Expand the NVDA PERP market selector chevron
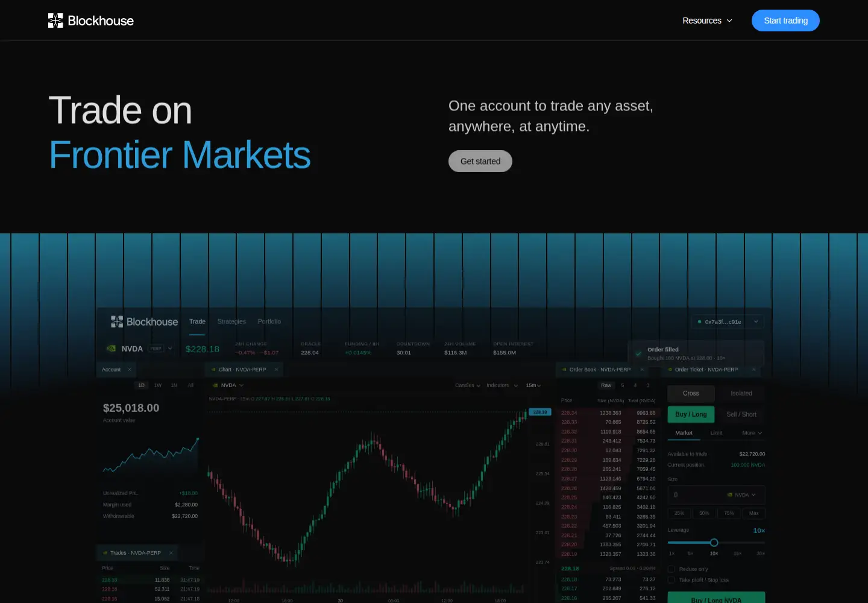This screenshot has width=868, height=603. [x=170, y=349]
